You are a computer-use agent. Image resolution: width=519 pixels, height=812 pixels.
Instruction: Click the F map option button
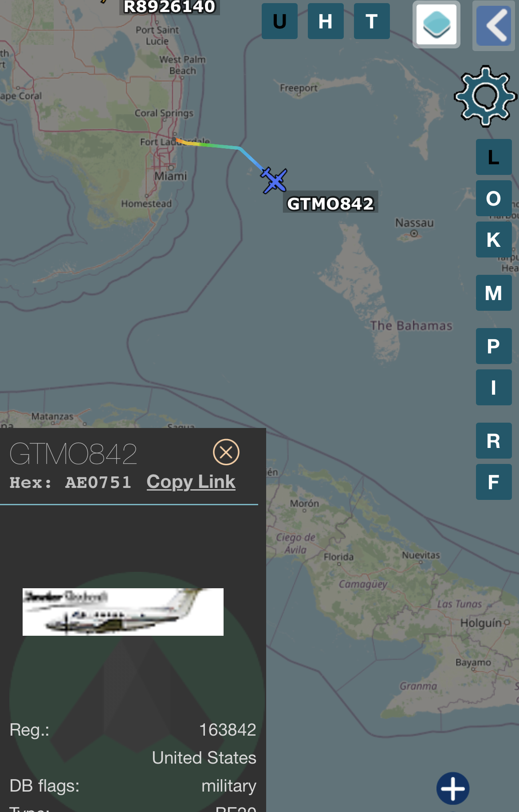click(494, 482)
